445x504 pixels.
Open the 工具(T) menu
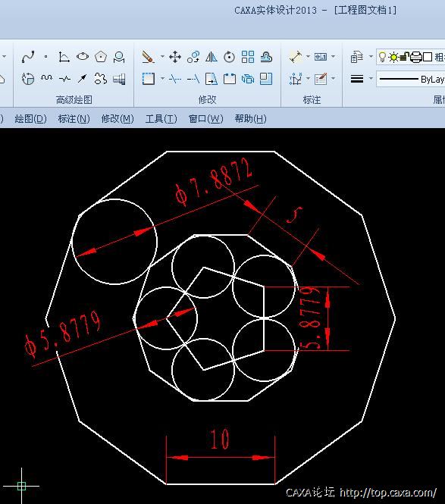(x=161, y=119)
